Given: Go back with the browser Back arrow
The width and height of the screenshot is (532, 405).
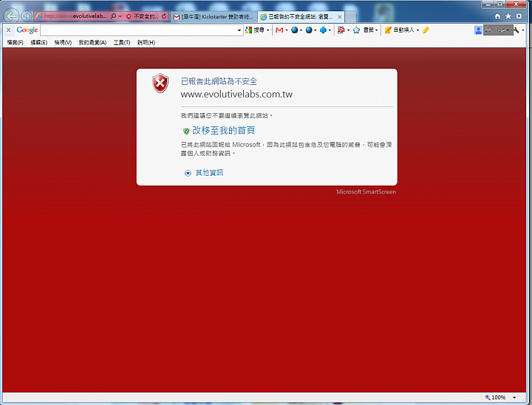Looking at the screenshot, I should 11,16.
